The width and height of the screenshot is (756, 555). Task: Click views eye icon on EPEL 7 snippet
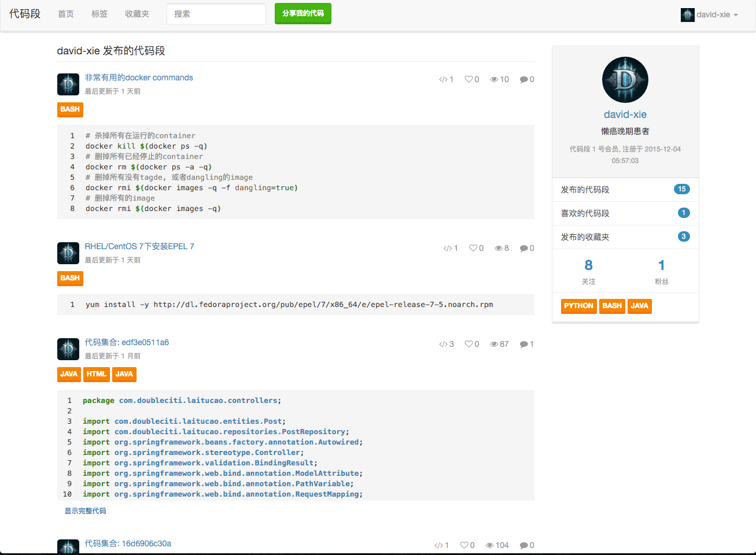tap(498, 248)
